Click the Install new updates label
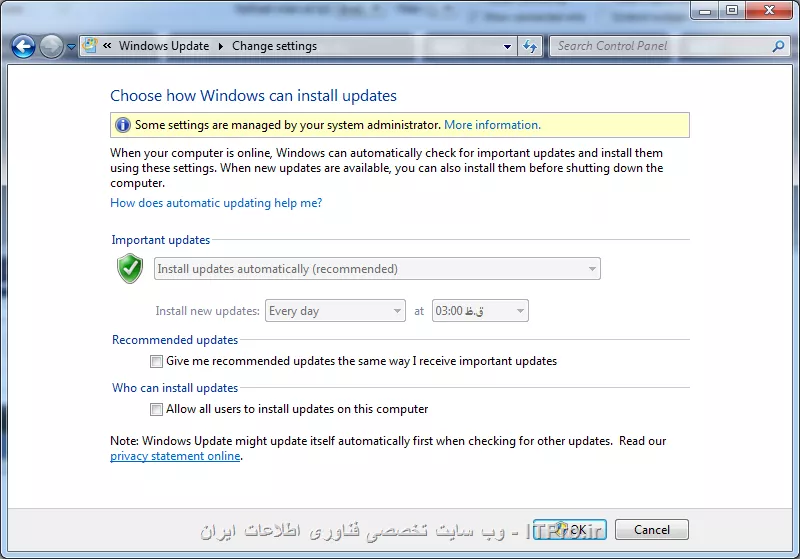Image resolution: width=800 pixels, height=559 pixels. (207, 311)
